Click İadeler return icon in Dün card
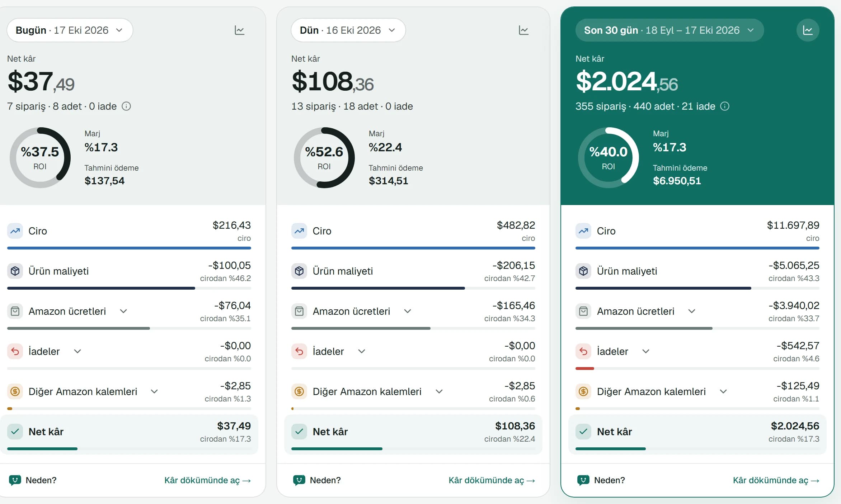 pyautogui.click(x=299, y=351)
